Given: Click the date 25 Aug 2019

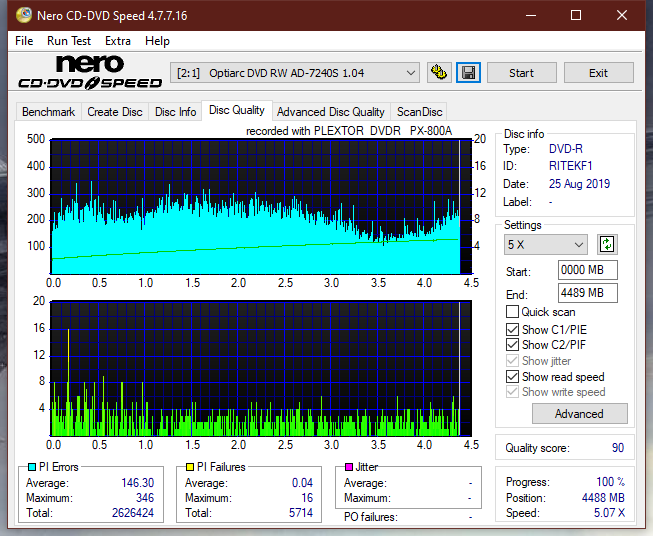Looking at the screenshot, I should tap(579, 184).
